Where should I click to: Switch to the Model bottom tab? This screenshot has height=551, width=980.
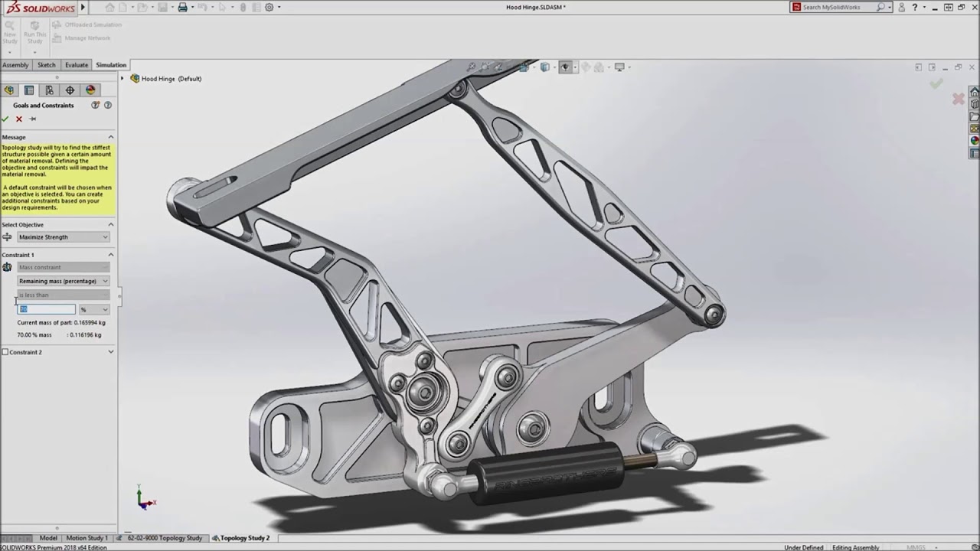click(x=48, y=538)
